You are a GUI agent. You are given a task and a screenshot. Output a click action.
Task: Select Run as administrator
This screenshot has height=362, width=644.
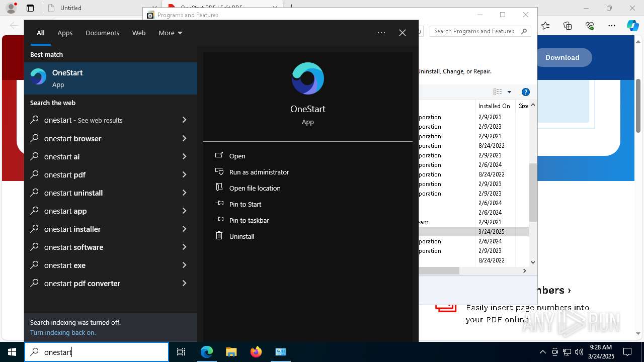[259, 172]
